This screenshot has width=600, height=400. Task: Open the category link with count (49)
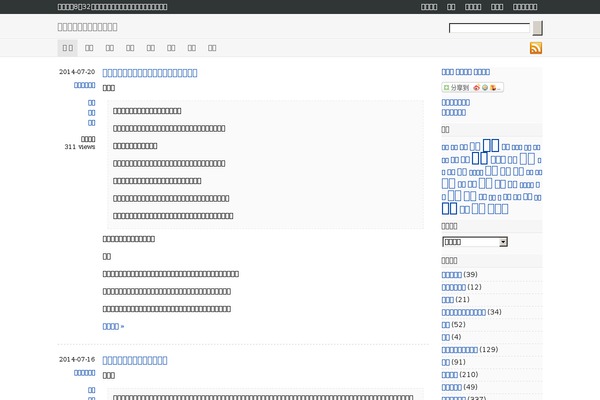point(452,387)
